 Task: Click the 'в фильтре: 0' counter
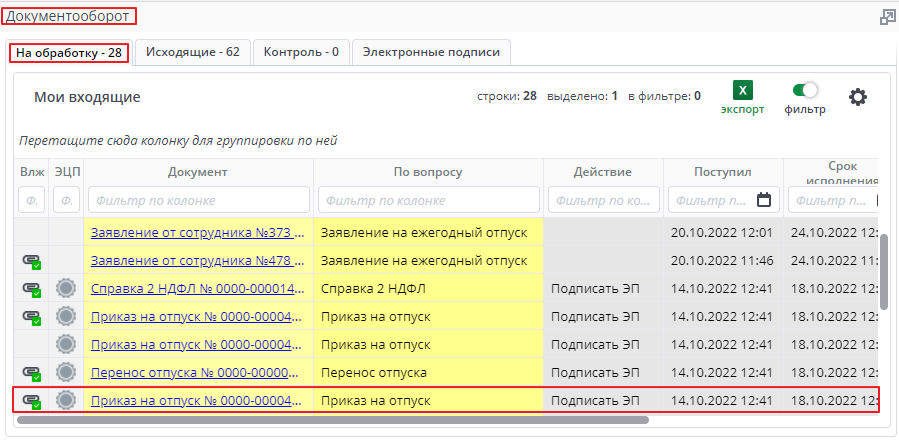pos(665,96)
